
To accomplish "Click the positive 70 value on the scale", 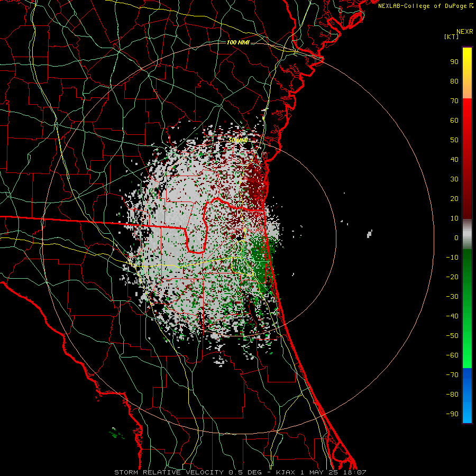I will point(454,101).
